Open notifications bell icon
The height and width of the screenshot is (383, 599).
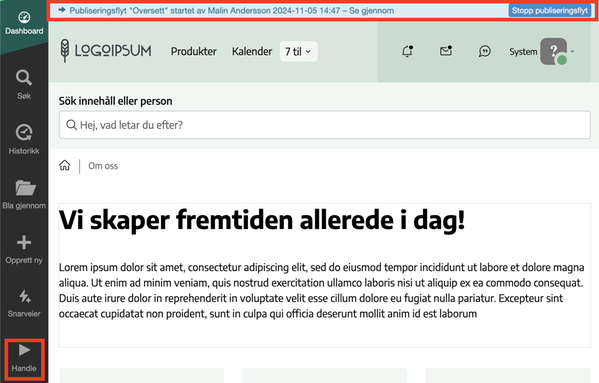point(408,51)
